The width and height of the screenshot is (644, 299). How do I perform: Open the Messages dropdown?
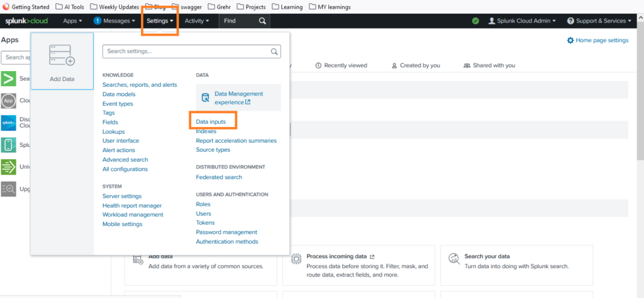pos(114,21)
